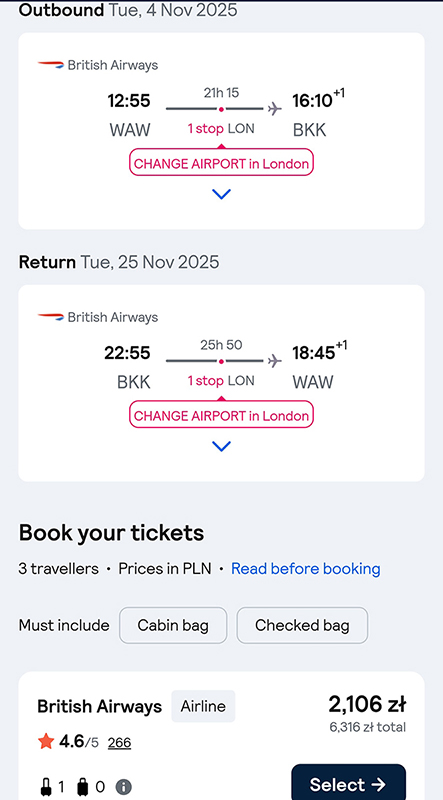Click the cabin bag icon showing 1

click(46, 787)
